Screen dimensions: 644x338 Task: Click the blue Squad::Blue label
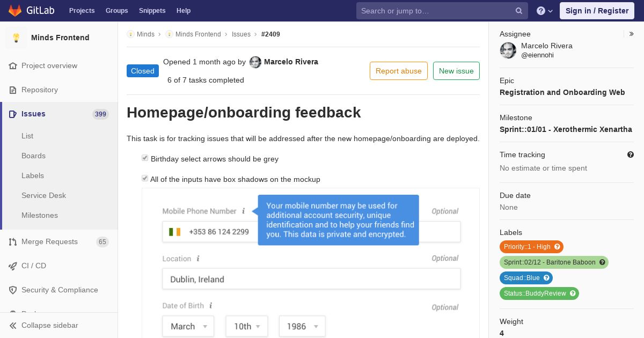[x=526, y=278]
